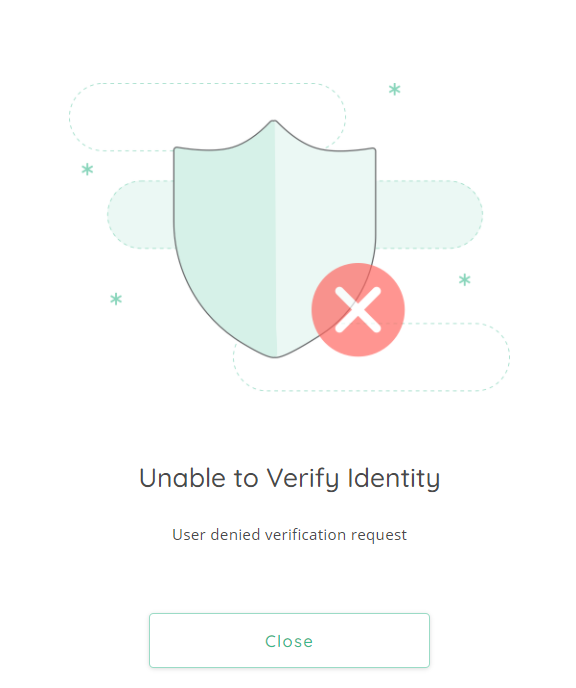
Task: Click the Close button
Action: pos(289,640)
